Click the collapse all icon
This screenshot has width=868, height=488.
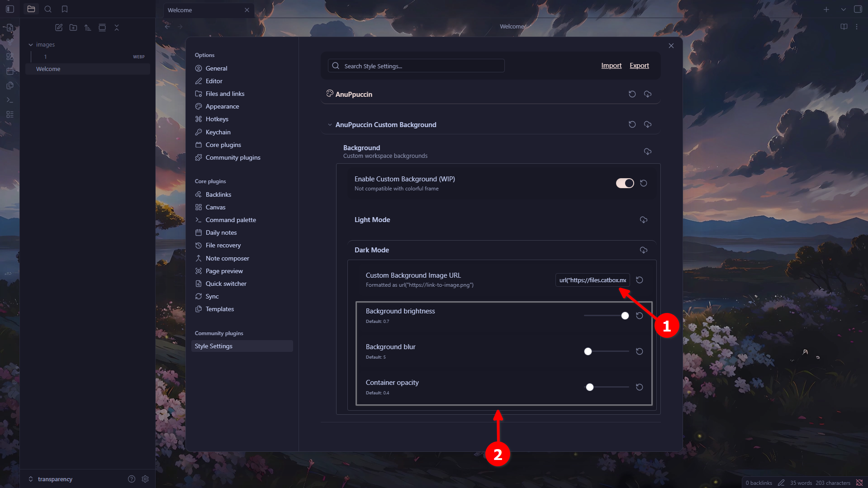tap(117, 28)
